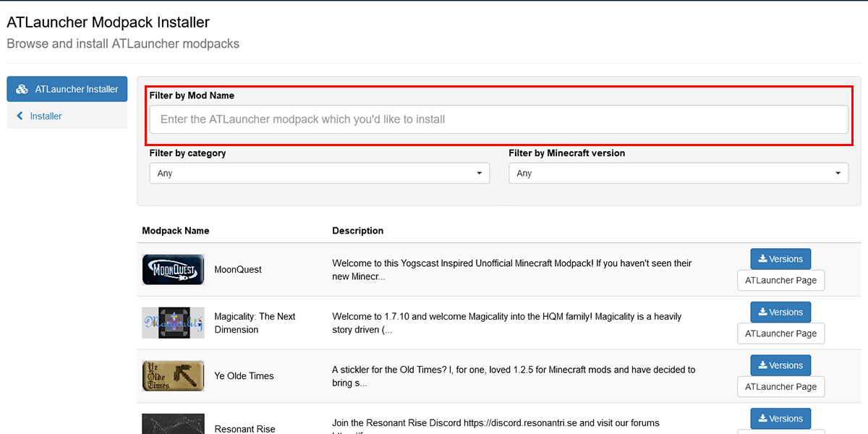Click the Ye Olde Times modpack thumbnail

[x=173, y=375]
